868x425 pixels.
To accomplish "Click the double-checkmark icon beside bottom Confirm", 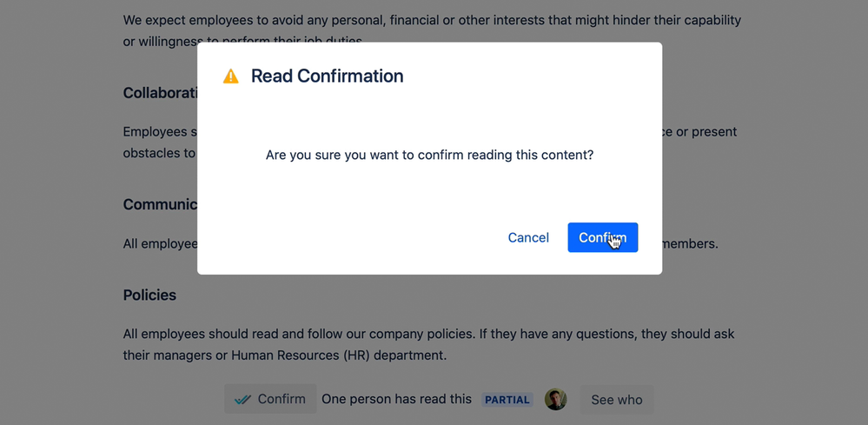I will (243, 399).
